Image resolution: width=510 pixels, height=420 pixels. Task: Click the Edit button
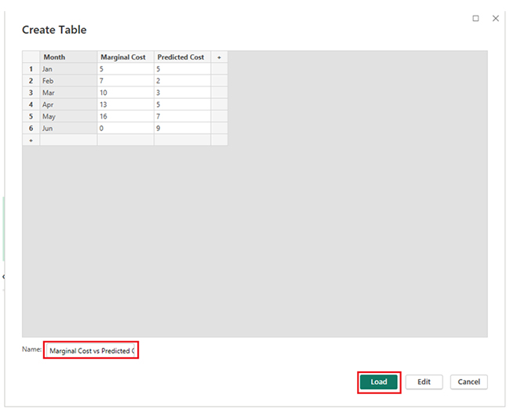(424, 382)
